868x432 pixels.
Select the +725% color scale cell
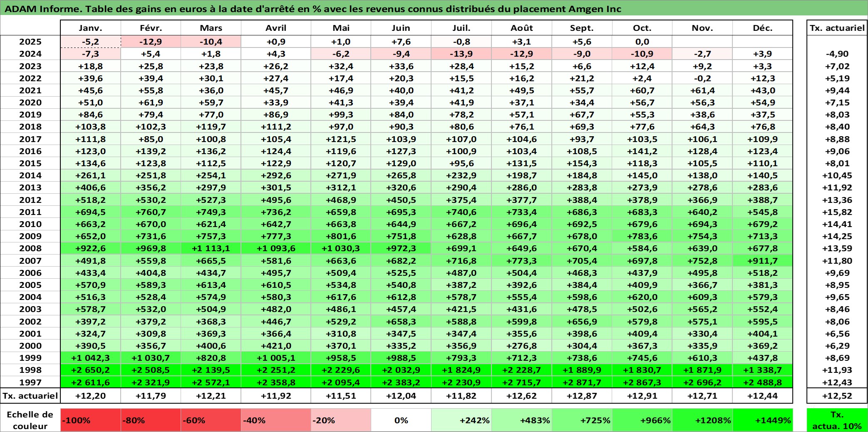(x=582, y=420)
